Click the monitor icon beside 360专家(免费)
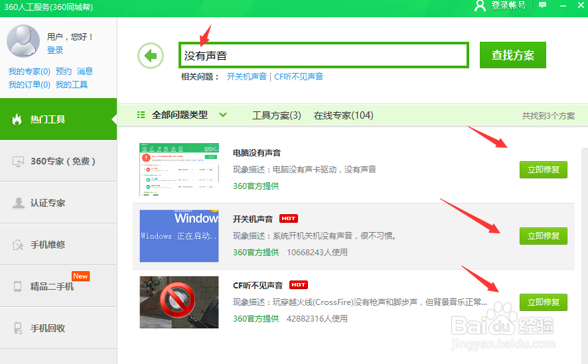This screenshot has height=364, width=588. click(x=18, y=161)
